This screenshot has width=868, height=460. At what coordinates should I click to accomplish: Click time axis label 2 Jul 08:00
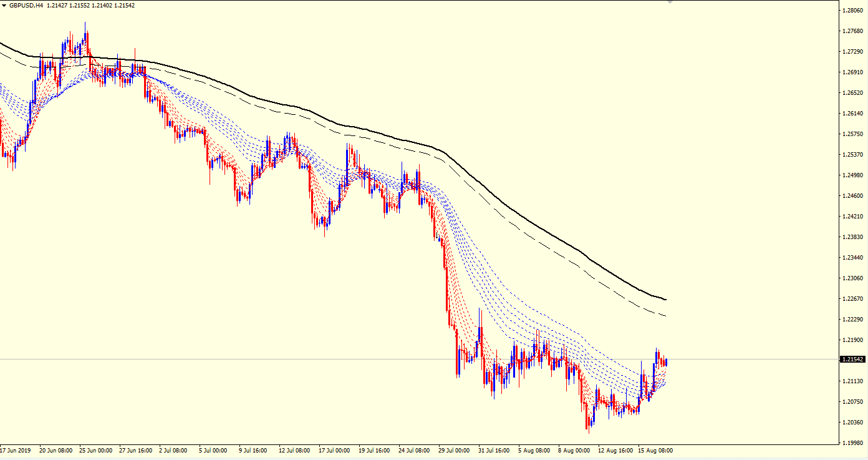coord(174,450)
